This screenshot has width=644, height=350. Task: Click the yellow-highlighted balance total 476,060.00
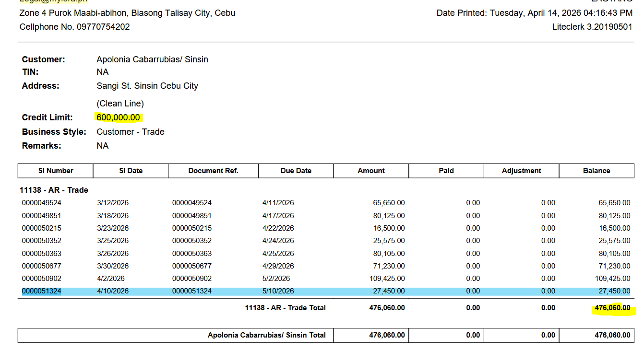(612, 308)
